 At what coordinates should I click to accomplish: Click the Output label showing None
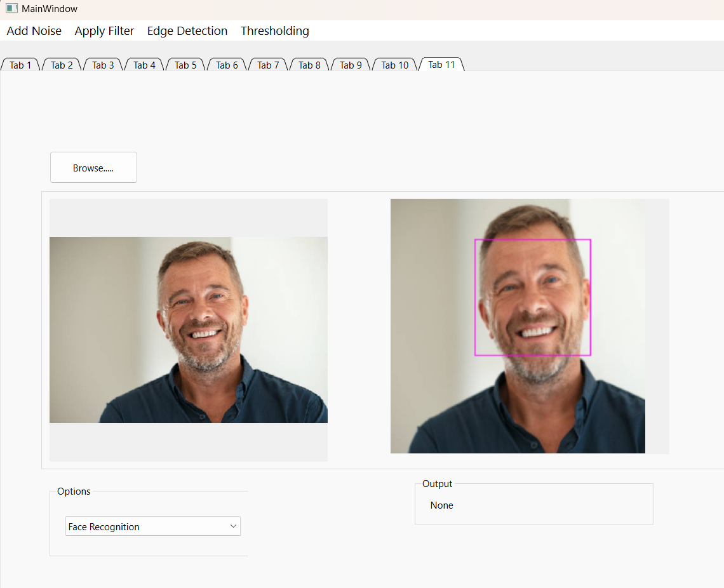coord(441,505)
